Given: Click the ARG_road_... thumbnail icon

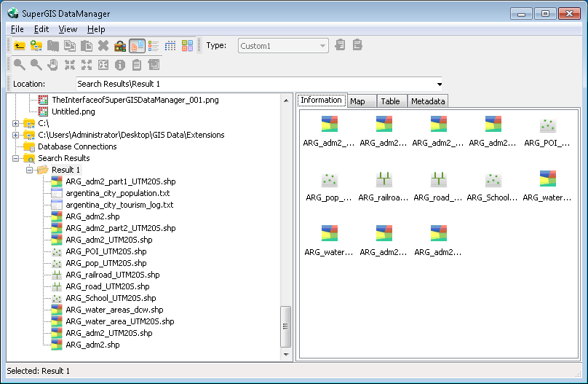Looking at the screenshot, I should tap(438, 180).
